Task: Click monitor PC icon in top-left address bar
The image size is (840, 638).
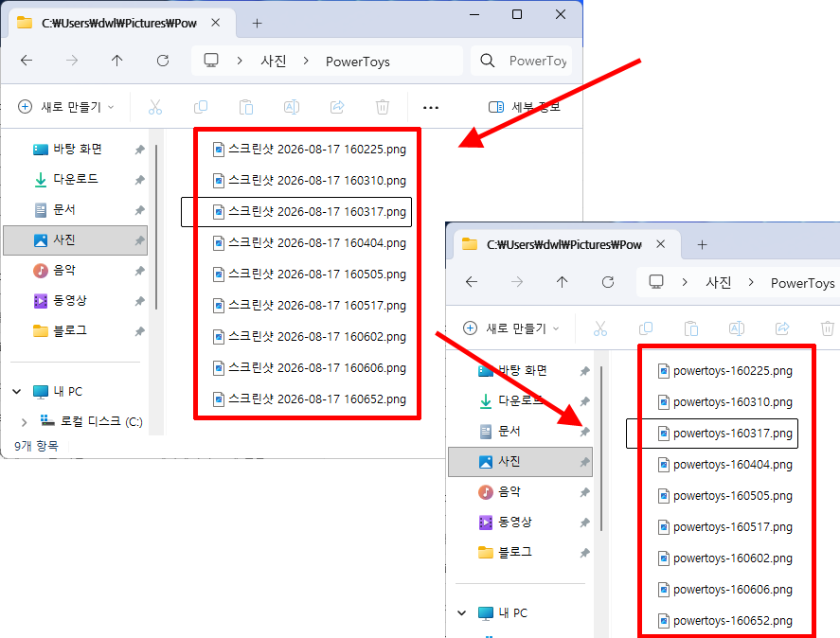Action: click(x=211, y=61)
